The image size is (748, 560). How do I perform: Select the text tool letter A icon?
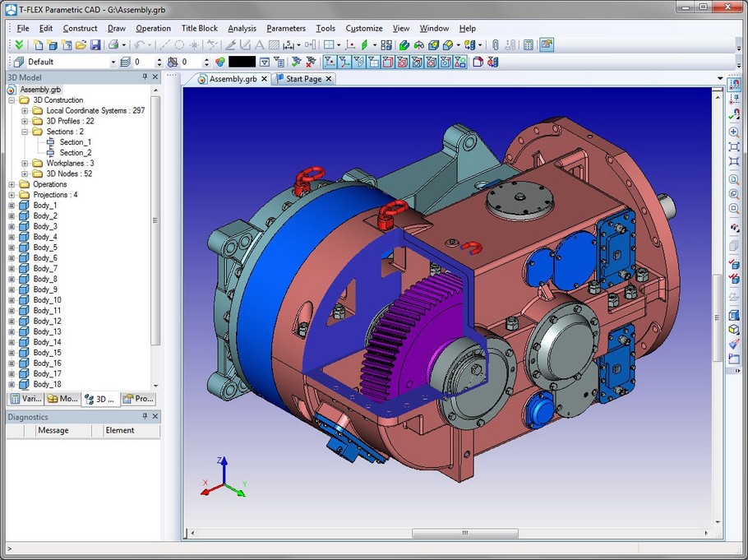258,44
